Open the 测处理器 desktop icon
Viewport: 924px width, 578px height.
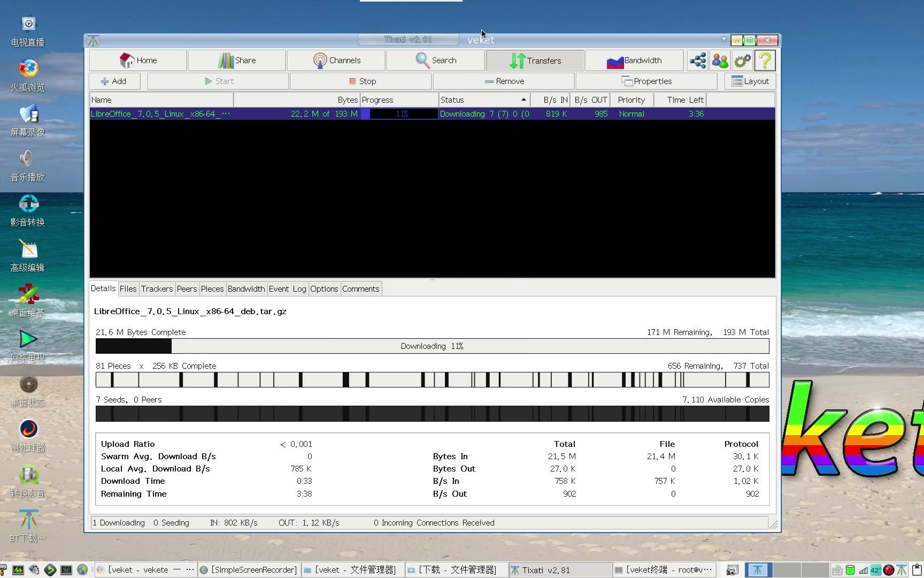click(x=28, y=437)
